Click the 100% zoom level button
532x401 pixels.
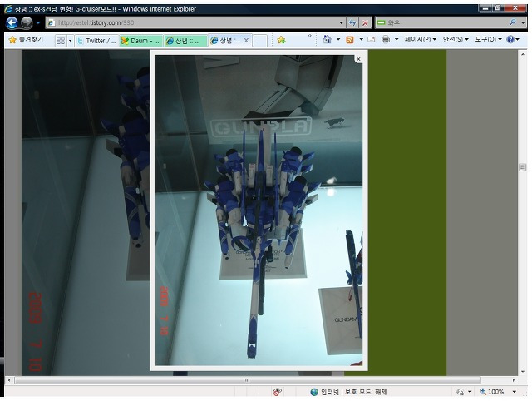pos(492,392)
